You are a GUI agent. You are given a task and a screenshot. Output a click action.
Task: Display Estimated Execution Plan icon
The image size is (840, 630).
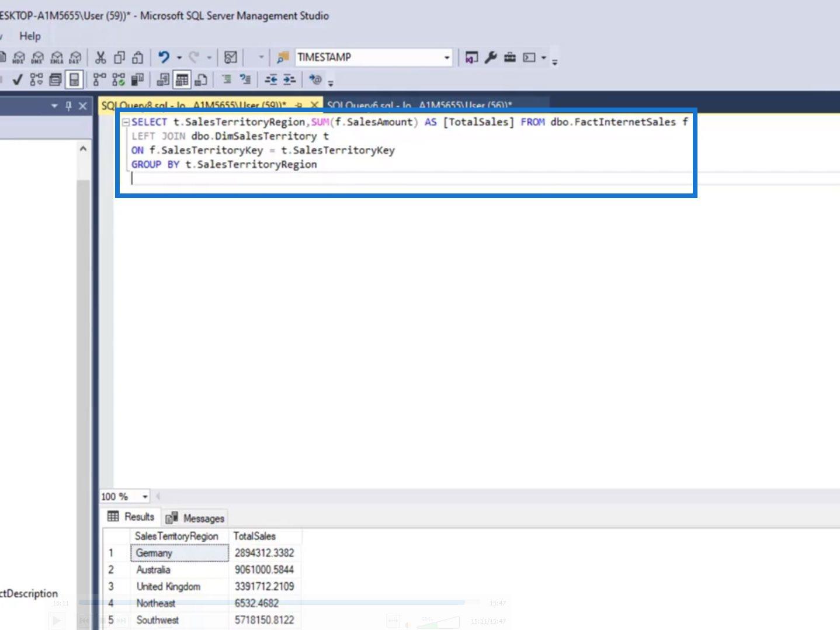36,79
